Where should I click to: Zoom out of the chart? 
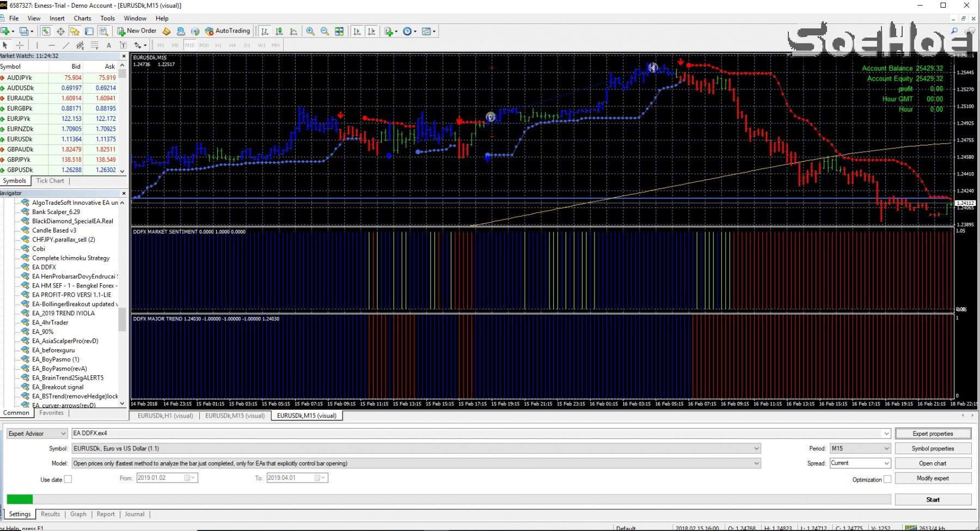324,32
